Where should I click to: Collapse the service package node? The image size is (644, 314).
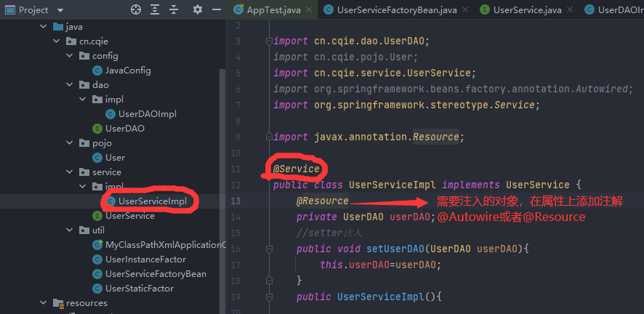(x=70, y=172)
